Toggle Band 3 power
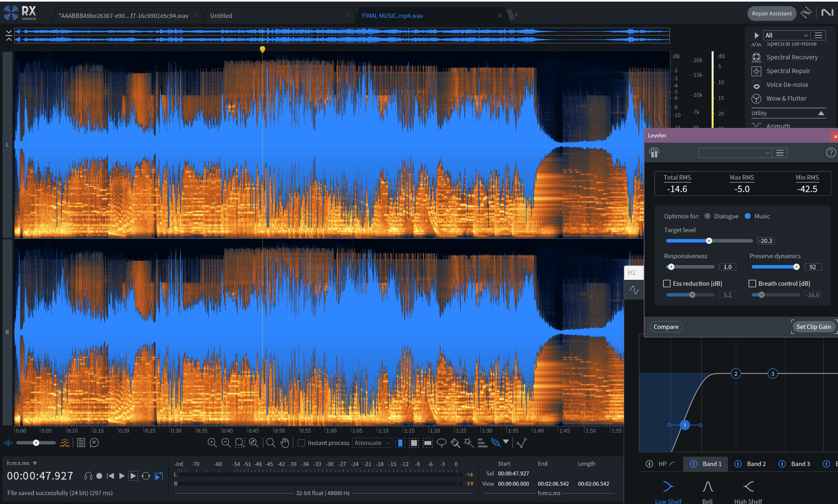Viewport: 838px width, 504px height. click(x=782, y=464)
